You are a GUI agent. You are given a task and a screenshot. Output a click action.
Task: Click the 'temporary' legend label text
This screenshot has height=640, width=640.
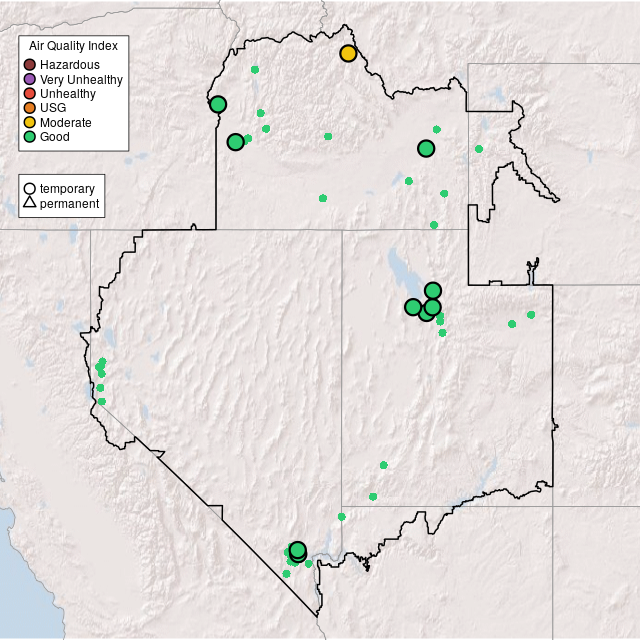click(x=67, y=188)
